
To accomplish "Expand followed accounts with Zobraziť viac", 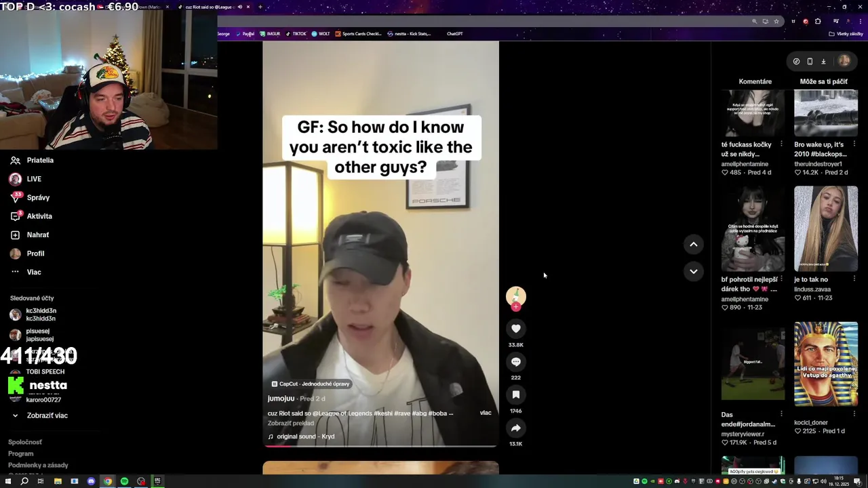I will 40,415.
